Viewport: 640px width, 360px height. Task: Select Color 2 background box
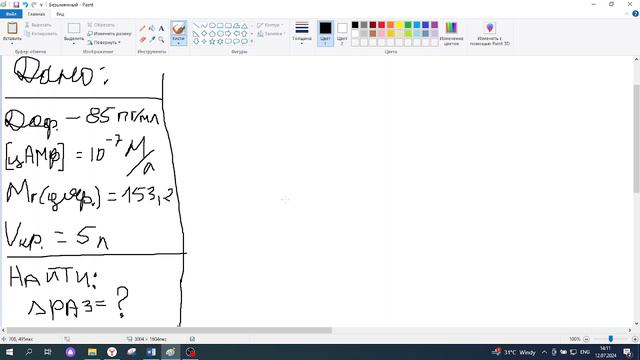coord(342,33)
